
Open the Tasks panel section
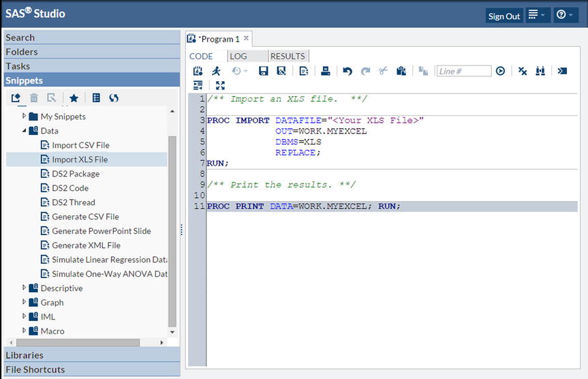click(92, 66)
